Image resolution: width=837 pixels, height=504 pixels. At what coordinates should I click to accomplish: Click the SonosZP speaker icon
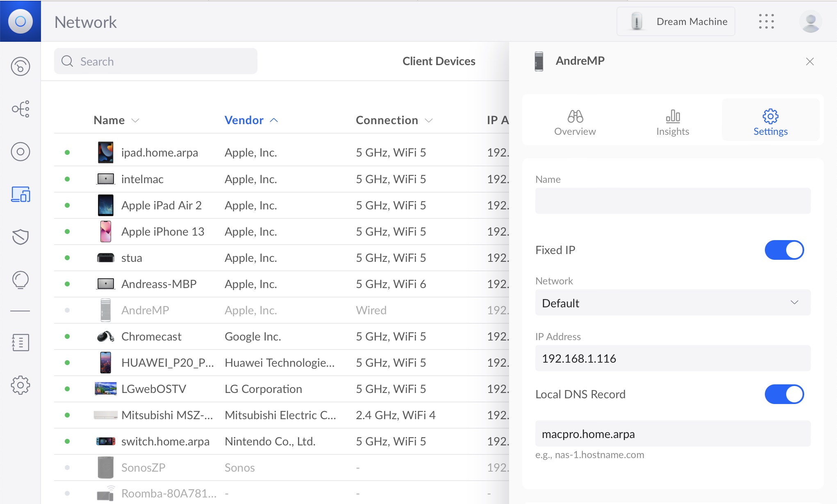click(x=106, y=468)
